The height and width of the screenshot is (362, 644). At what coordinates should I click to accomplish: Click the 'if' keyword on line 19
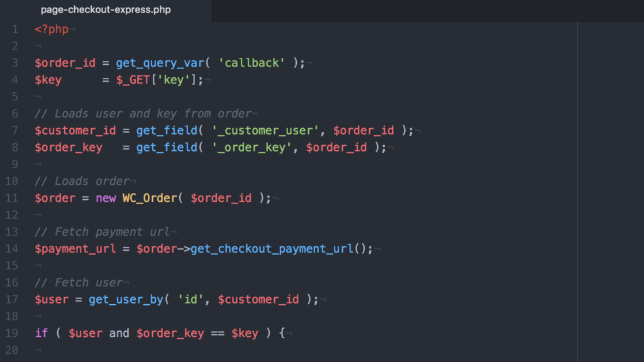pyautogui.click(x=42, y=333)
